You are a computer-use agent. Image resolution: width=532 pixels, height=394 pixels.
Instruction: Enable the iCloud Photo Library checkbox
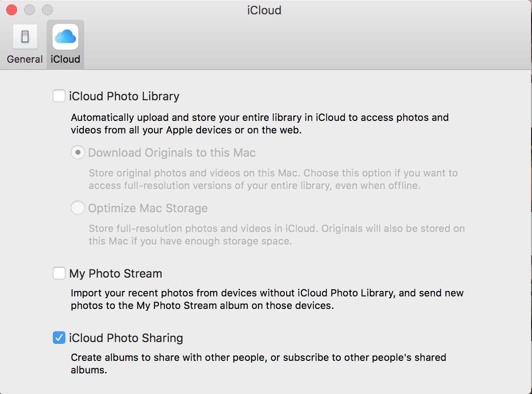click(x=59, y=96)
